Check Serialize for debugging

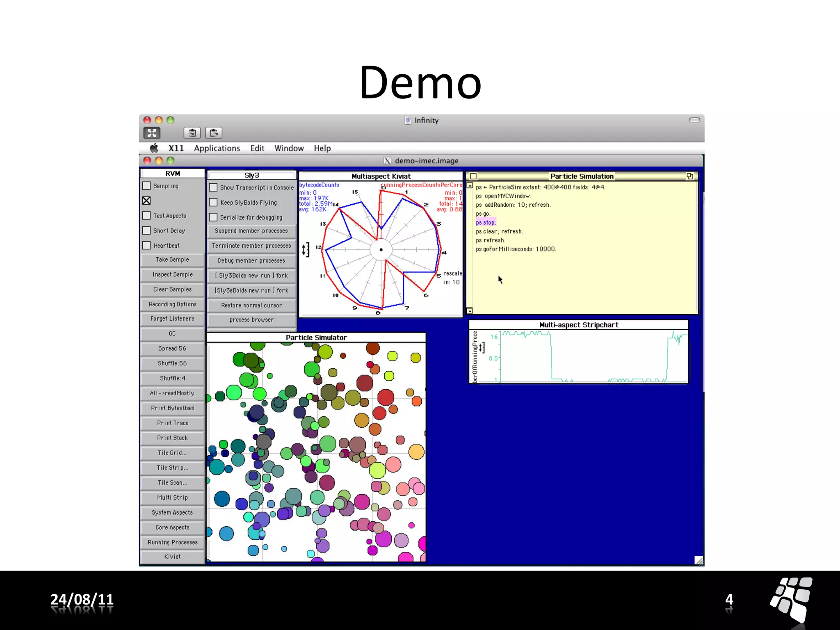213,217
